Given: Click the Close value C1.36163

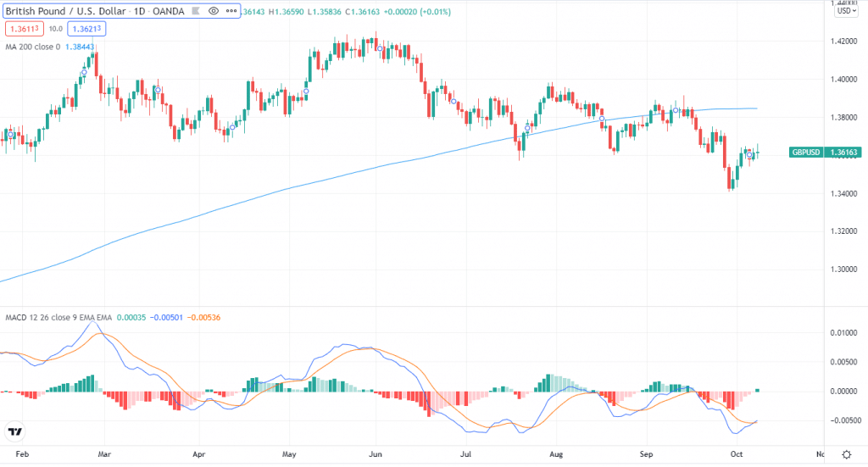Looking at the screenshot, I should pos(362,12).
